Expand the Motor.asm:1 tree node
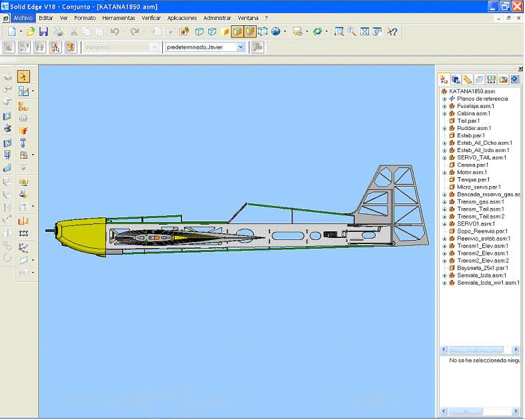This screenshot has width=525, height=420. coord(444,172)
